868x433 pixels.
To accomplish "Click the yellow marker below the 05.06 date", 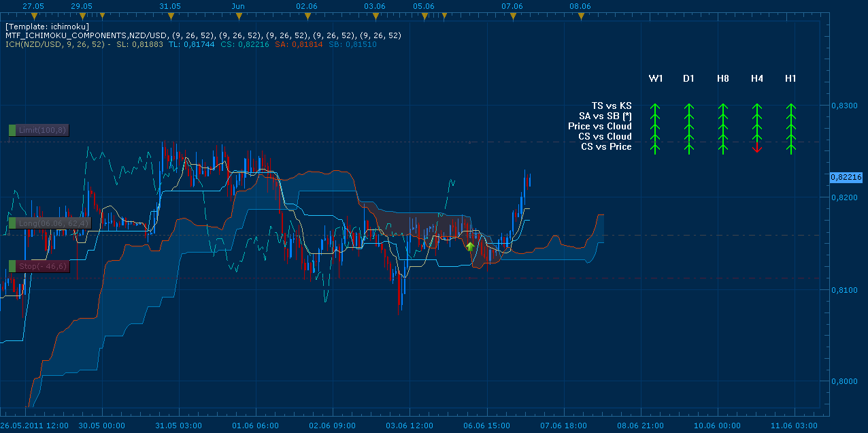I will pos(423,15).
